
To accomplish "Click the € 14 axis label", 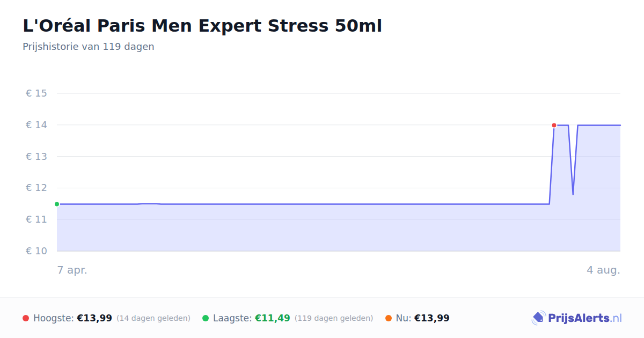I will coord(36,125).
